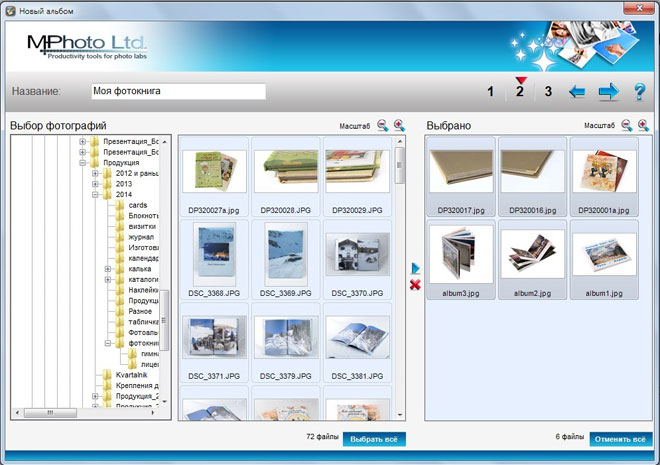
Task: Zoom in the Выбрано panel thumbnails
Action: pyautogui.click(x=643, y=125)
